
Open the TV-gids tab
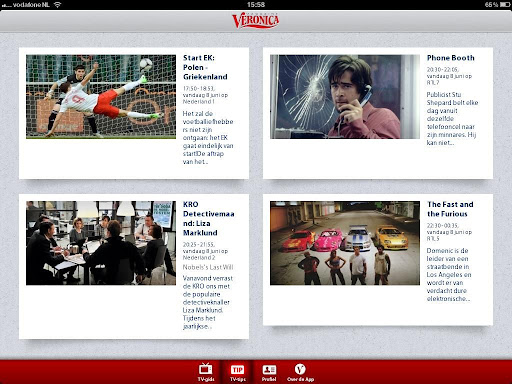(206, 372)
